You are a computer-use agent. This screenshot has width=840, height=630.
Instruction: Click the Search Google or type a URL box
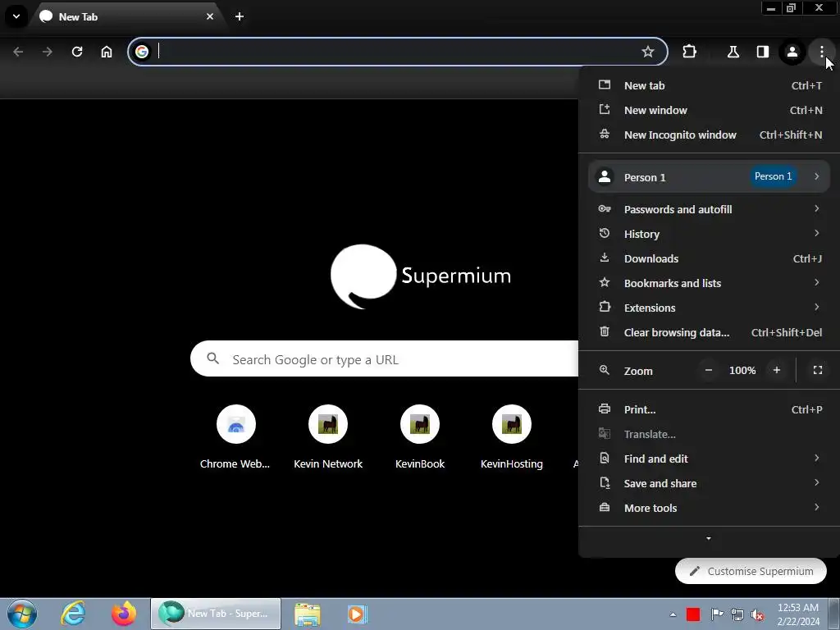[x=385, y=359]
